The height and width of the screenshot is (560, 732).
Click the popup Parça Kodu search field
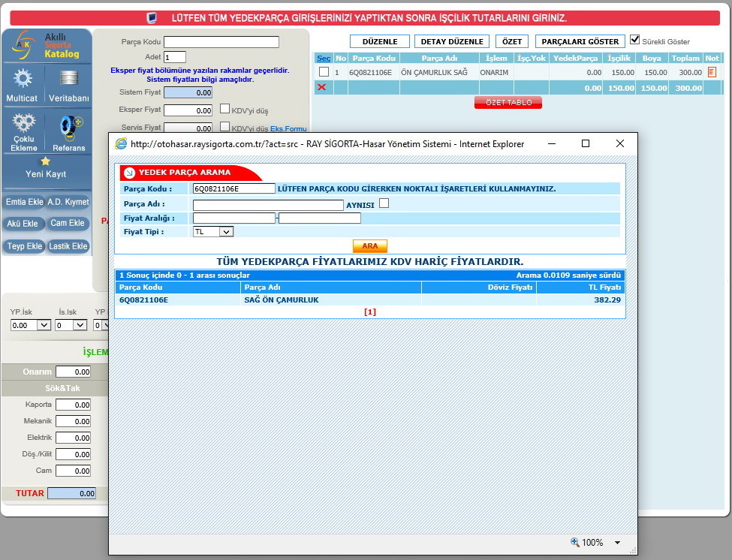point(234,188)
